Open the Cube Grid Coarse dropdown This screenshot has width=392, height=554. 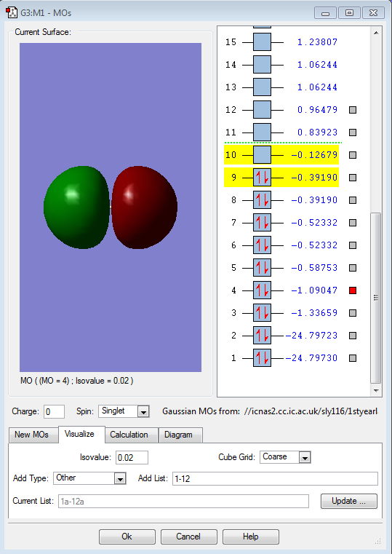pos(285,457)
